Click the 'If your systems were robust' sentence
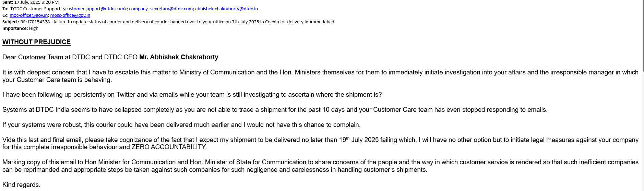The height and width of the screenshot is (191, 644). pos(181,125)
